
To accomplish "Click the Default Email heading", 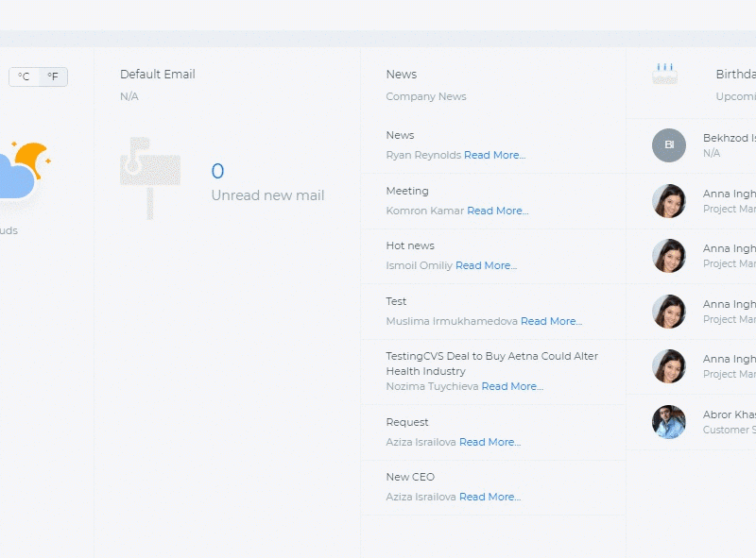I will (158, 75).
